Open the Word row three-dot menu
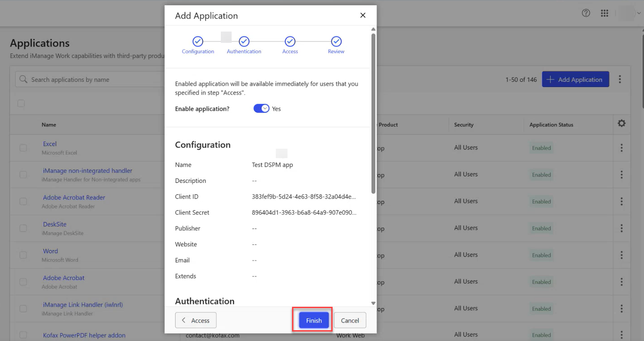The image size is (644, 341). point(621,255)
